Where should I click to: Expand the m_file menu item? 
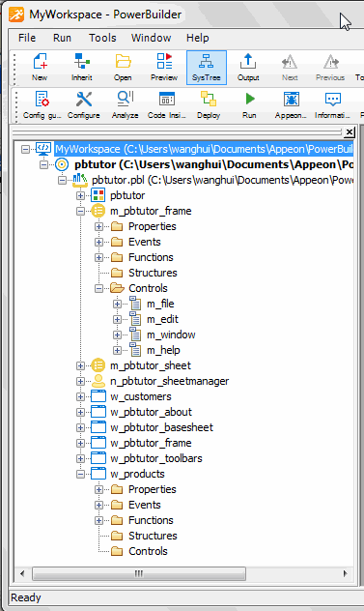(x=117, y=304)
